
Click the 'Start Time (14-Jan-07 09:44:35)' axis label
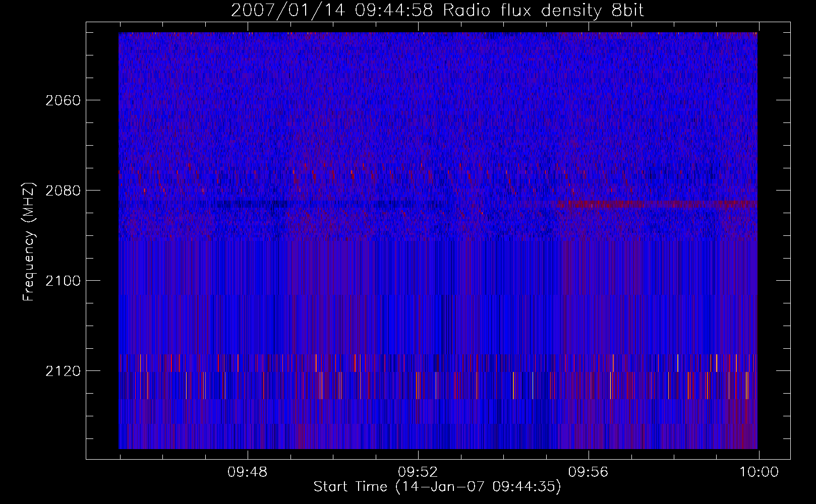coord(437,487)
